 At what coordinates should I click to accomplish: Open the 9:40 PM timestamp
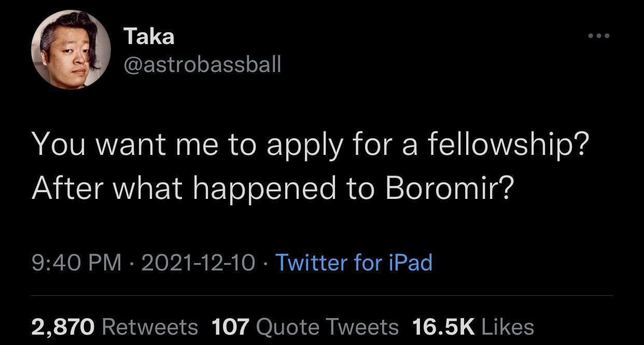pos(76,263)
